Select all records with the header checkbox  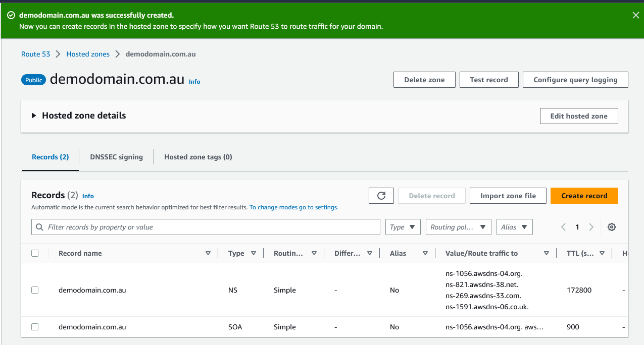pyautogui.click(x=34, y=253)
